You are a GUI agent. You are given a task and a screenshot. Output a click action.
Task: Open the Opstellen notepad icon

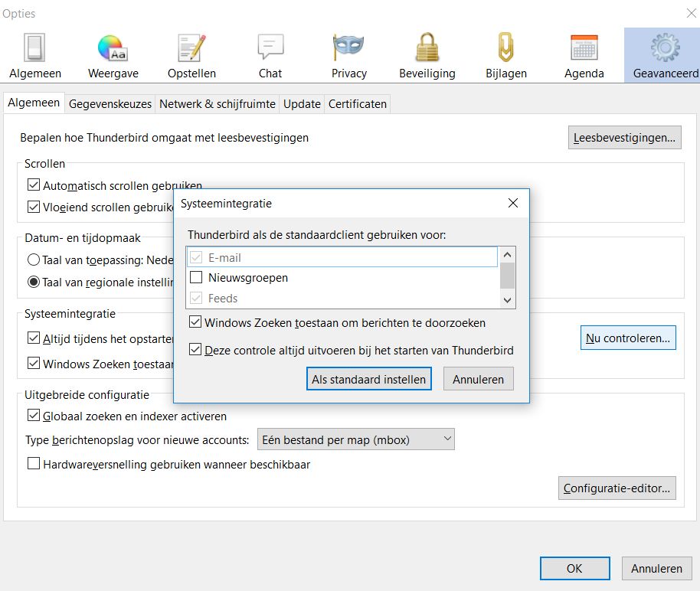click(x=191, y=48)
